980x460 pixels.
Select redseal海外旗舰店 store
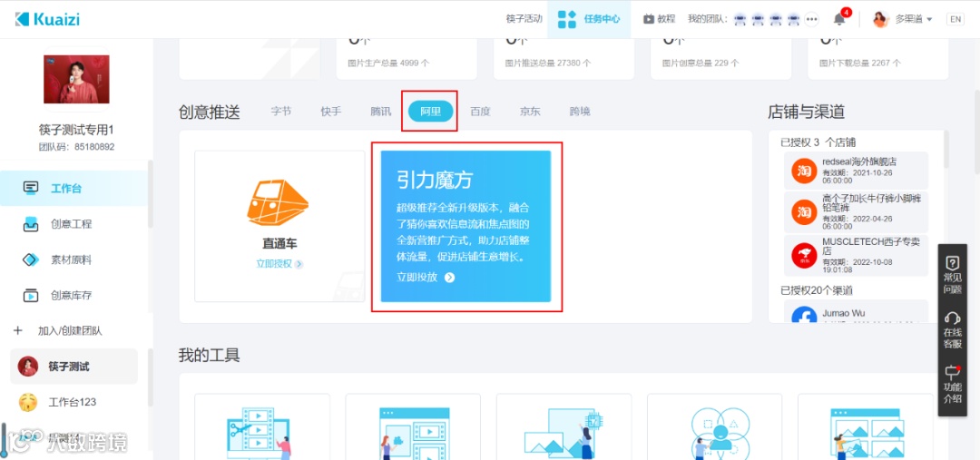point(856,171)
